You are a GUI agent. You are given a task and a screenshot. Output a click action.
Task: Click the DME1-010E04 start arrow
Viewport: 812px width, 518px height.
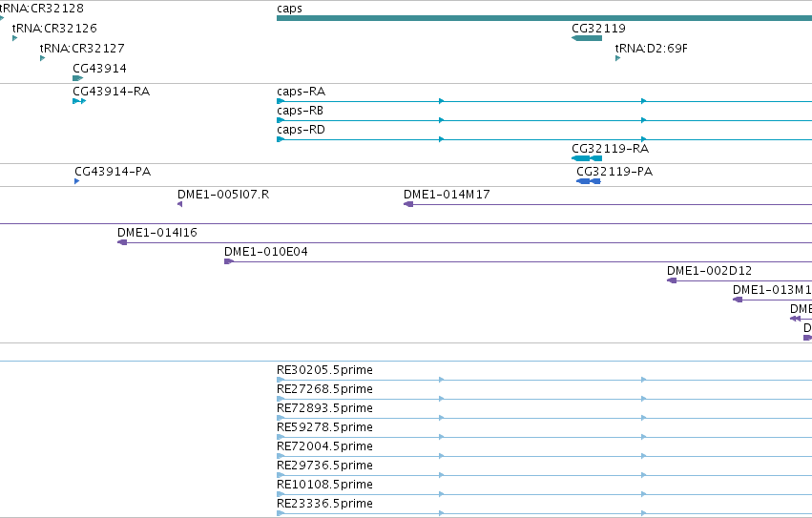[x=228, y=261]
